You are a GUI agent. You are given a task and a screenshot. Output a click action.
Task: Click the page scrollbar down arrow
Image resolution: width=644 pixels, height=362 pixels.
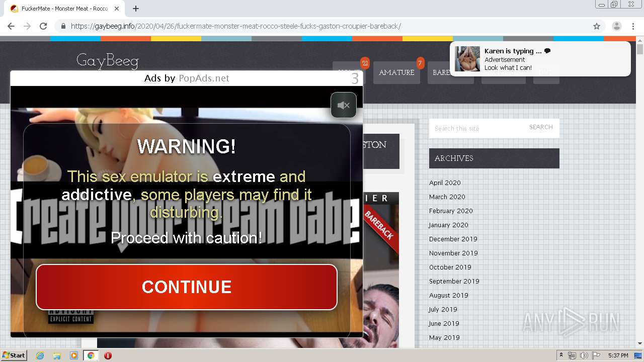tap(640, 343)
